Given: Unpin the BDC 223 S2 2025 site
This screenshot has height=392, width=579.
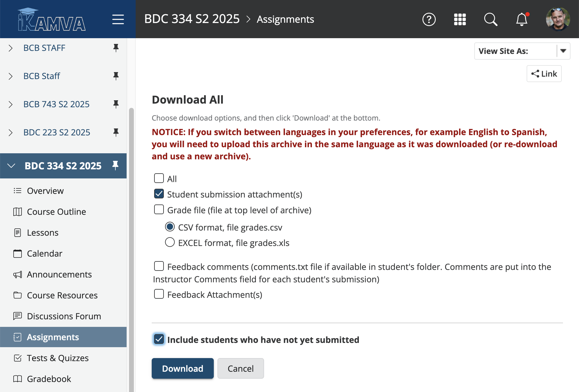Looking at the screenshot, I should [x=116, y=132].
